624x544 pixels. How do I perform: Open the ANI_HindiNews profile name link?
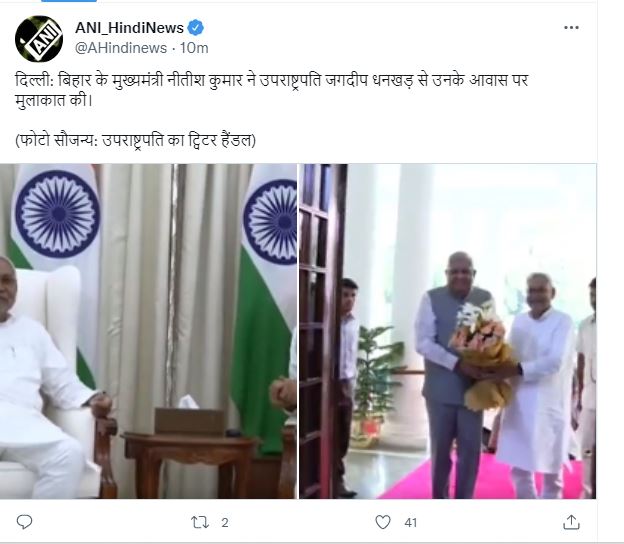coord(129,28)
